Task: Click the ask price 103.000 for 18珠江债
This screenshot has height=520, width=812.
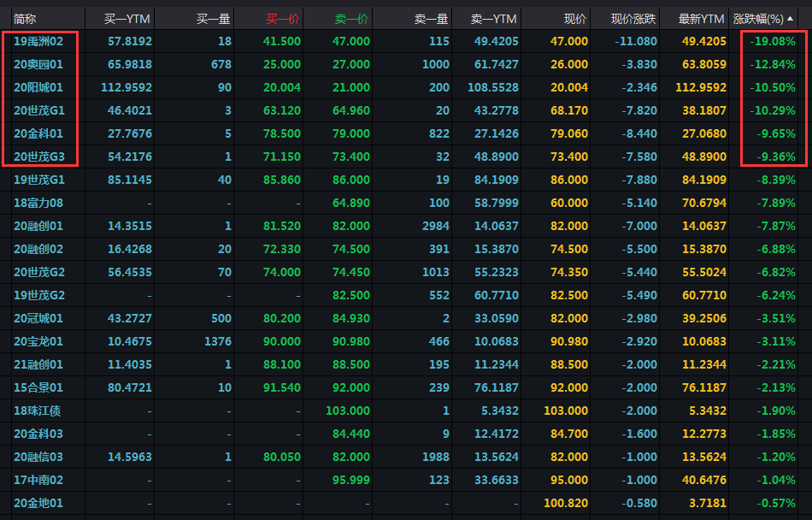Action: click(x=348, y=411)
